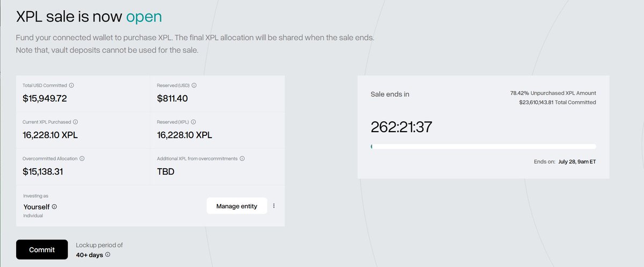The height and width of the screenshot is (267, 644).
Task: Open the three-dot entity options menu
Action: [x=274, y=206]
